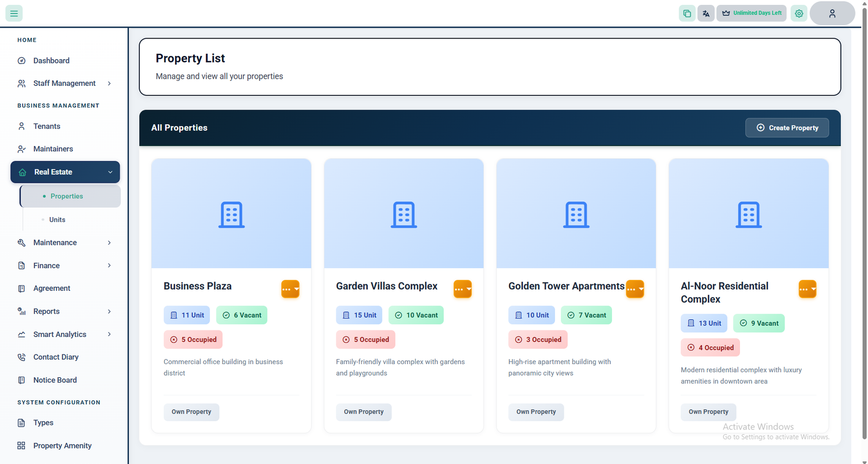
Task: Click the 10 Unit badge
Action: pos(532,315)
